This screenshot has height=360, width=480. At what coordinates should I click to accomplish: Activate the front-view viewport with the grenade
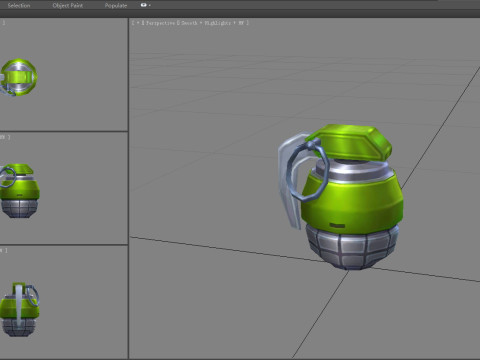pyautogui.click(x=63, y=188)
